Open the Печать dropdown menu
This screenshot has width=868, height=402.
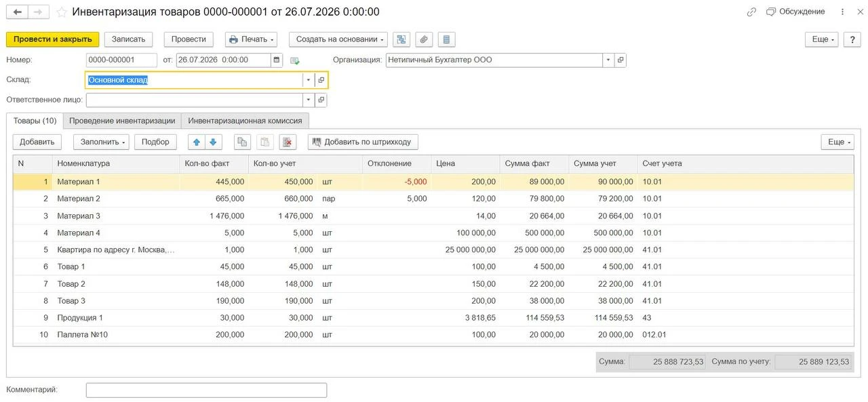[251, 39]
